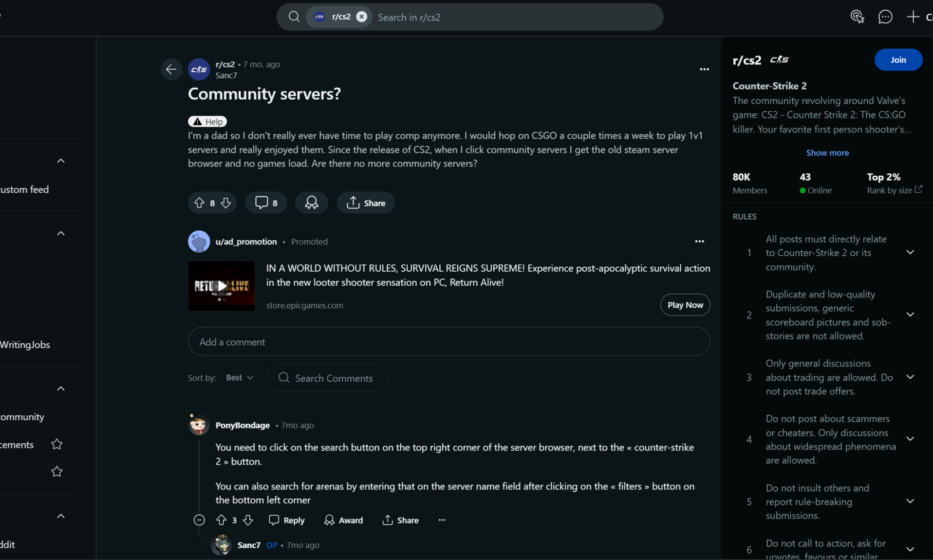This screenshot has height=560, width=933.
Task: Favorite the announcements community star
Action: tap(57, 444)
